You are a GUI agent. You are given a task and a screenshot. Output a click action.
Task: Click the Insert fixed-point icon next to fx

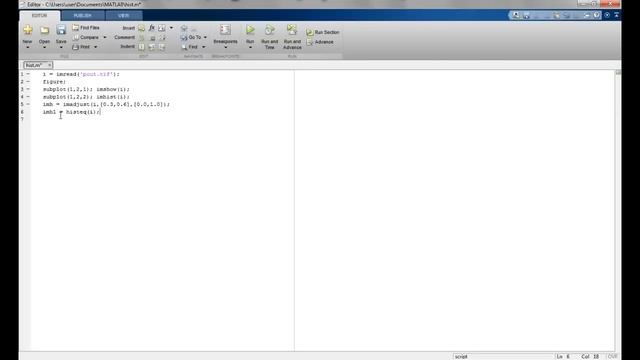click(x=162, y=28)
